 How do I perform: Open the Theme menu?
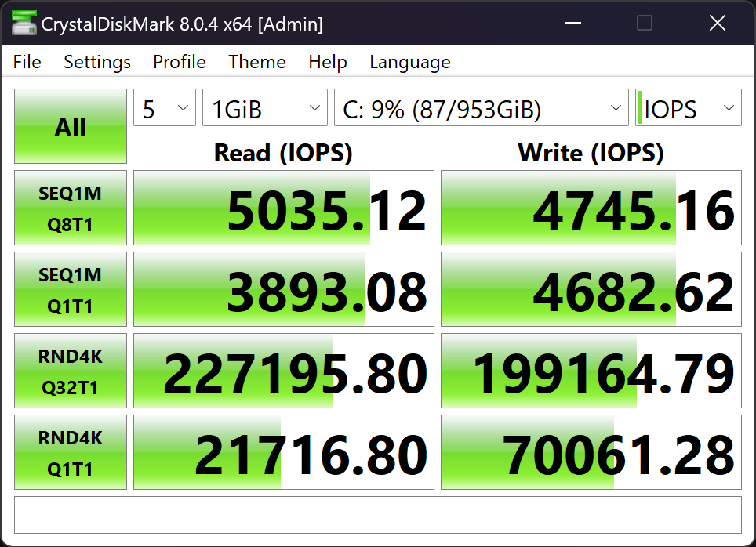257,62
